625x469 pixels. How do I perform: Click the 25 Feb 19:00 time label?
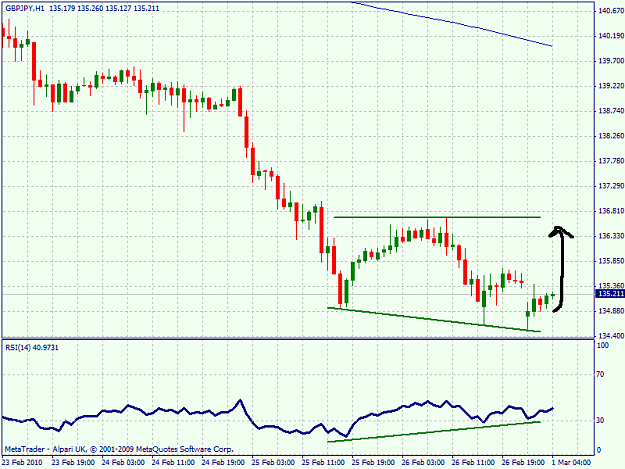click(373, 462)
